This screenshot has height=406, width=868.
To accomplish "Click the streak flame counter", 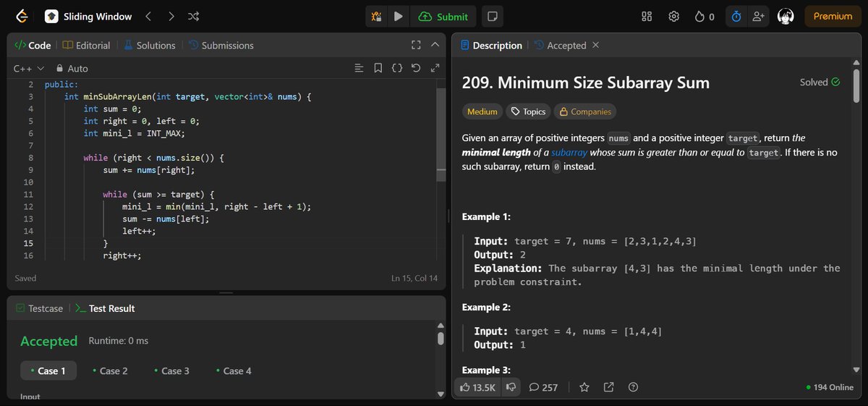I will [705, 16].
